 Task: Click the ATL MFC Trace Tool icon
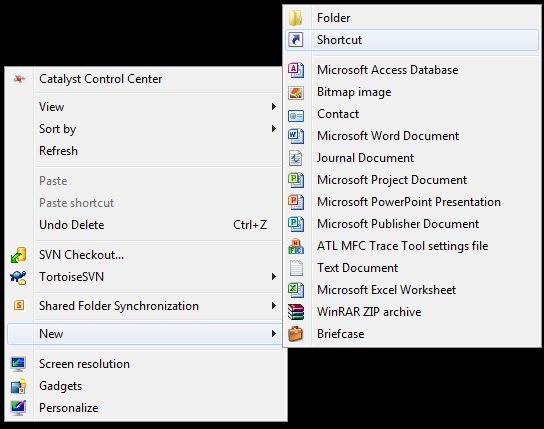pos(296,246)
